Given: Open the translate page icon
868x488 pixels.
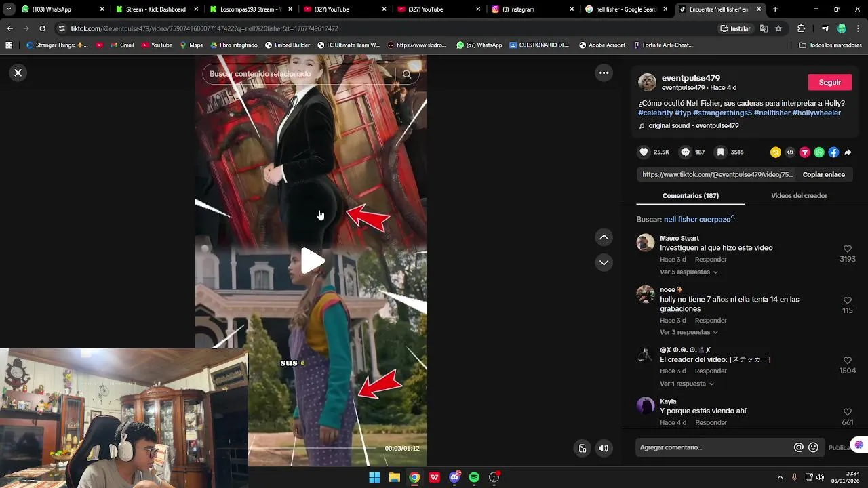Looking at the screenshot, I should coord(764,28).
